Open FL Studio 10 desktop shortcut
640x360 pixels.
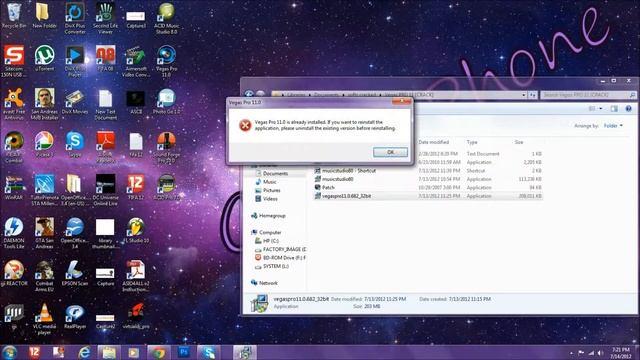point(136,230)
